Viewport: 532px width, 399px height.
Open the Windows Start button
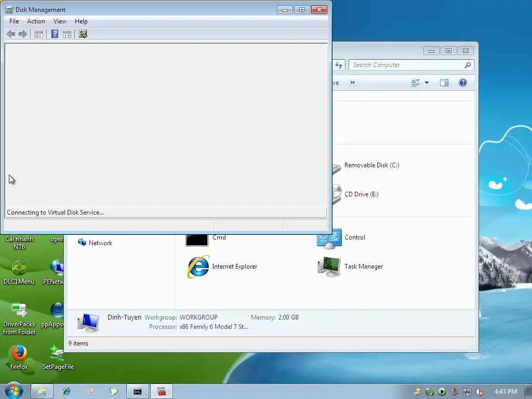click(14, 391)
